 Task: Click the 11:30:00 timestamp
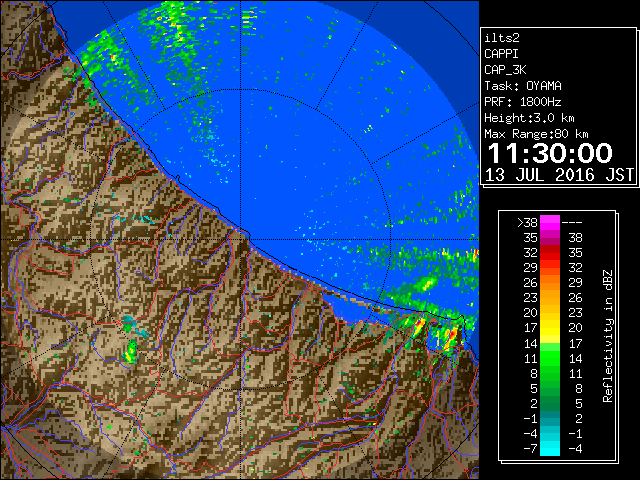[550, 153]
